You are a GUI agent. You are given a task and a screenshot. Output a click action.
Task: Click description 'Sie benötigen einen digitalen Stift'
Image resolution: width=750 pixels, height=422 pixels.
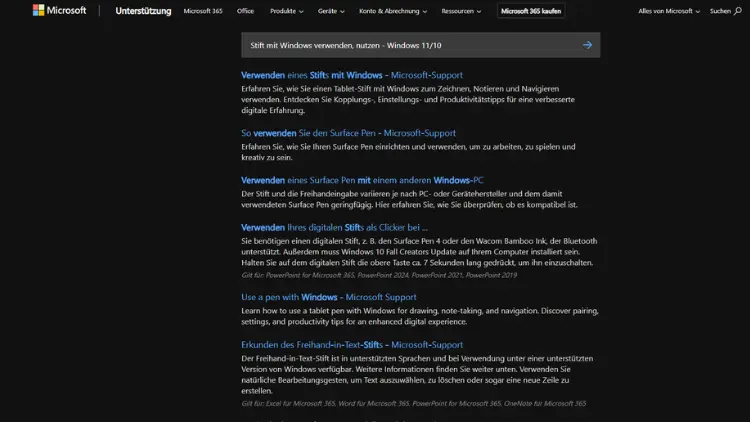point(419,252)
